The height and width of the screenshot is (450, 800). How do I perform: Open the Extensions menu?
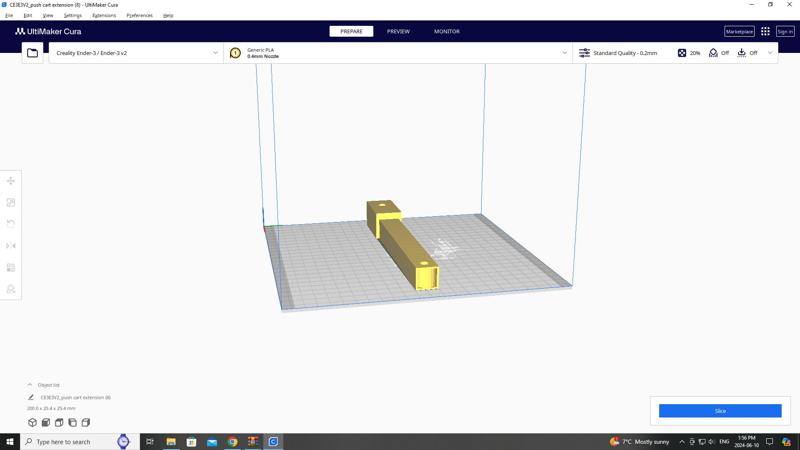coord(104,15)
